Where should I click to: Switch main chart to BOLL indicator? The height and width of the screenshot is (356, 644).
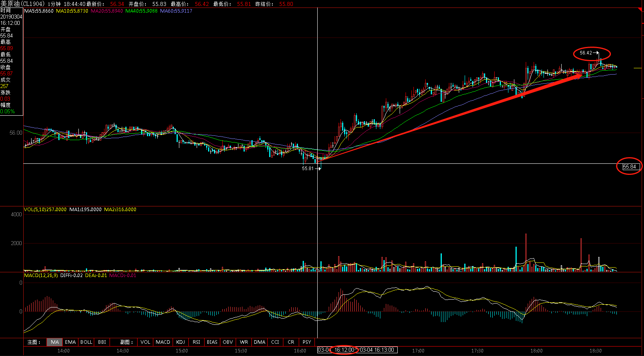(86, 342)
